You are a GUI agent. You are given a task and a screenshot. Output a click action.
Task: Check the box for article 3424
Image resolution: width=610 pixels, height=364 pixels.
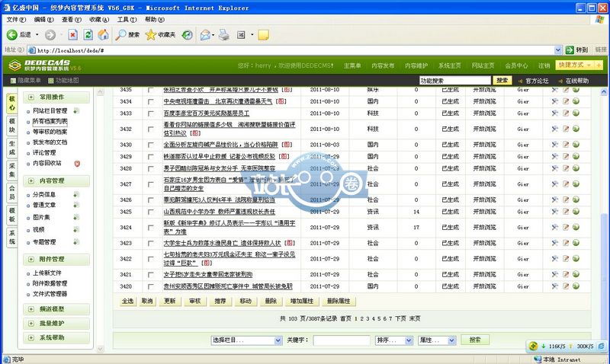(x=150, y=228)
